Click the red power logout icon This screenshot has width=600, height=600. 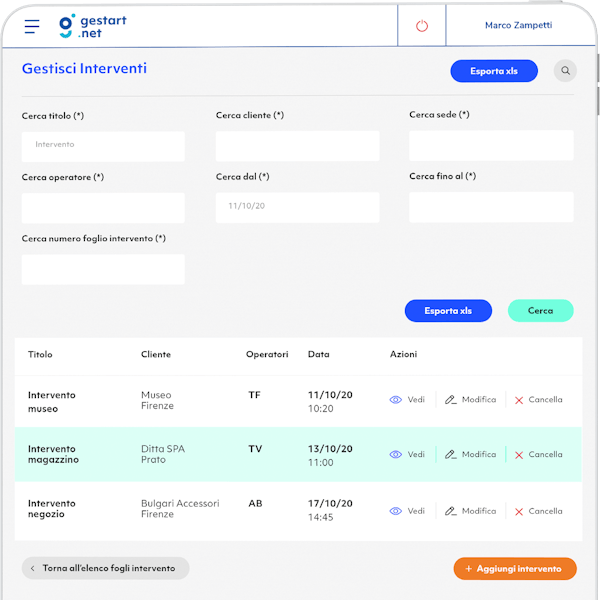point(422,26)
